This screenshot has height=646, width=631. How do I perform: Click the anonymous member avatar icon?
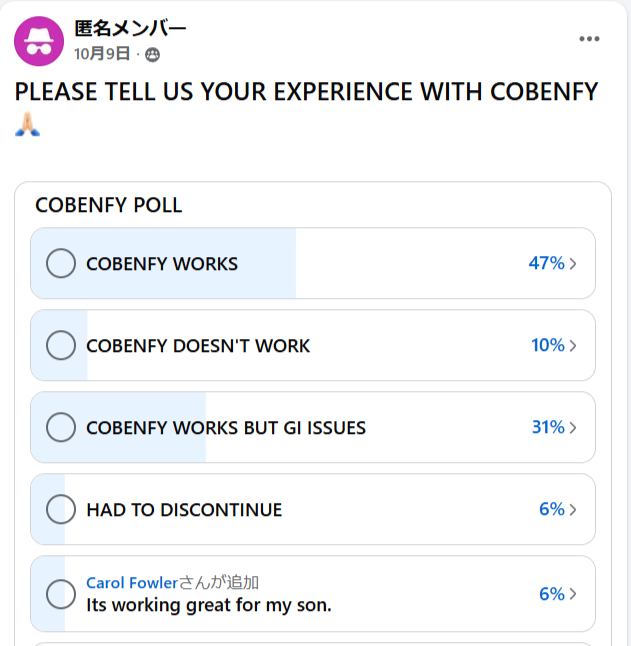click(x=39, y=41)
